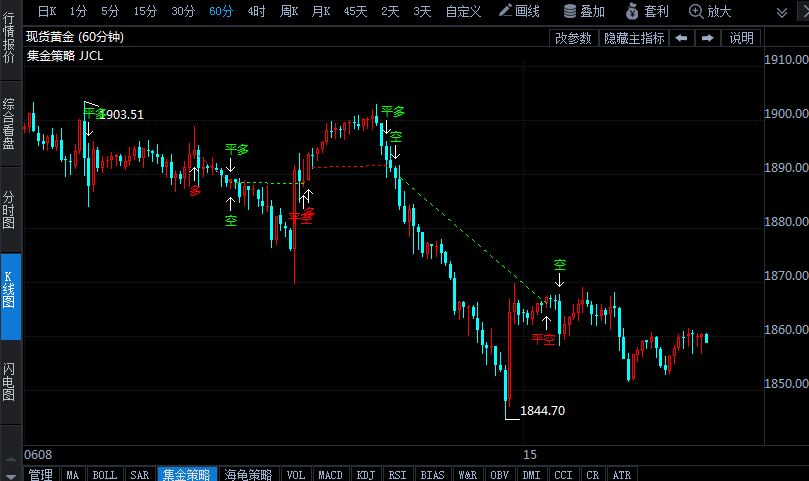The height and width of the screenshot is (481, 809).
Task: Expand toolbar overflow chevron at top right
Action: pyautogui.click(x=782, y=12)
